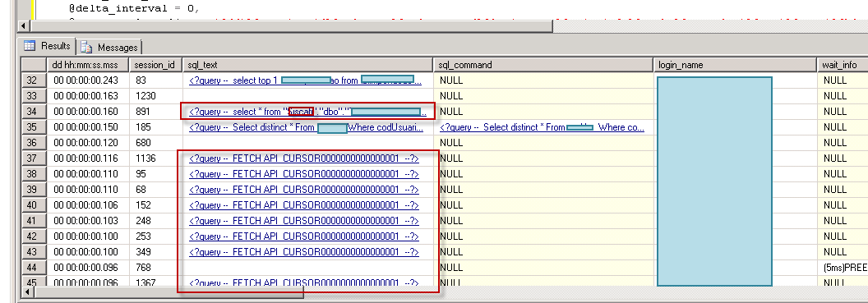Select the session_id cell 680
This screenshot has width=868, height=303.
coord(155,143)
